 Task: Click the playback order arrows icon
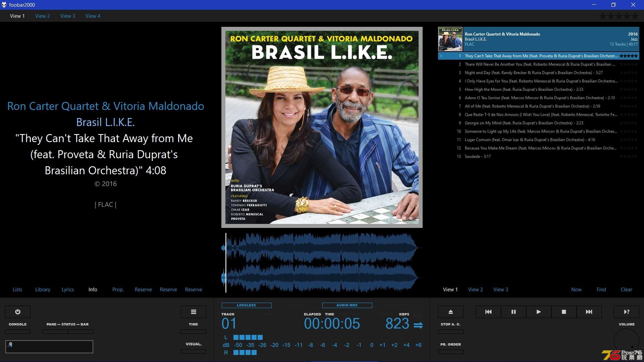click(x=418, y=325)
